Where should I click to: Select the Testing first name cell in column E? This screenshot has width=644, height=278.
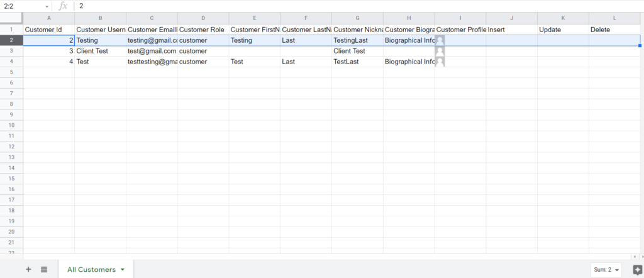(x=255, y=40)
